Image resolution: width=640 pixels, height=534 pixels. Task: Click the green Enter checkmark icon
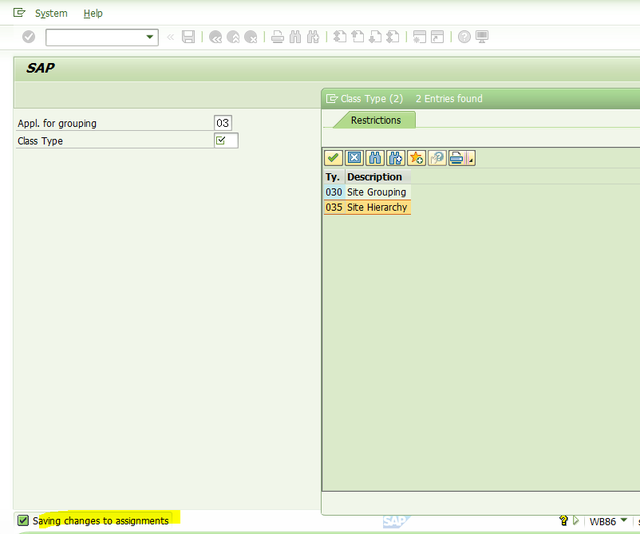coord(29,37)
